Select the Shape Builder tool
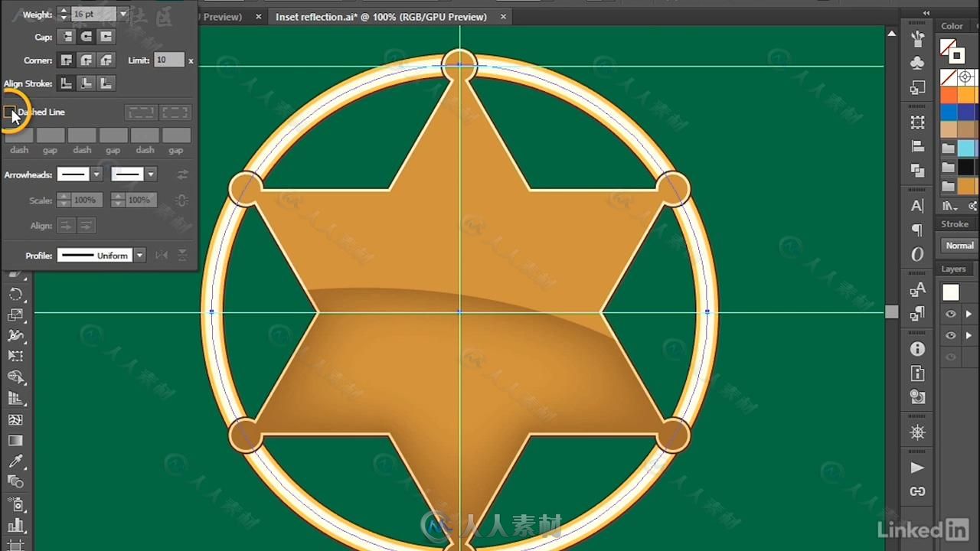The width and height of the screenshot is (980, 551). coord(15,377)
